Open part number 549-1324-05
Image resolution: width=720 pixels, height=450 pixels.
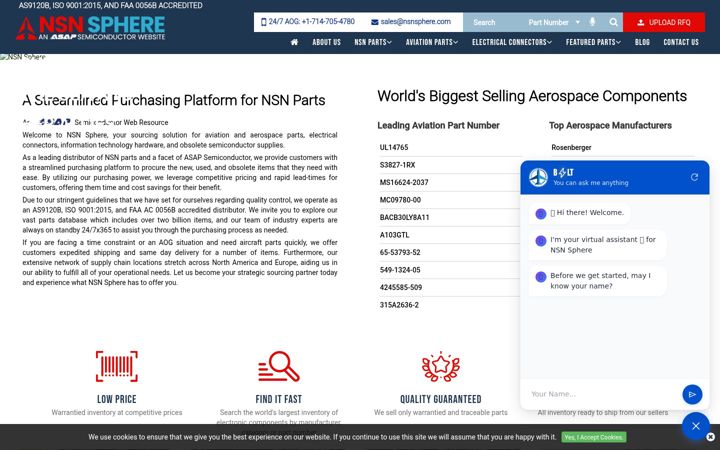pyautogui.click(x=400, y=270)
